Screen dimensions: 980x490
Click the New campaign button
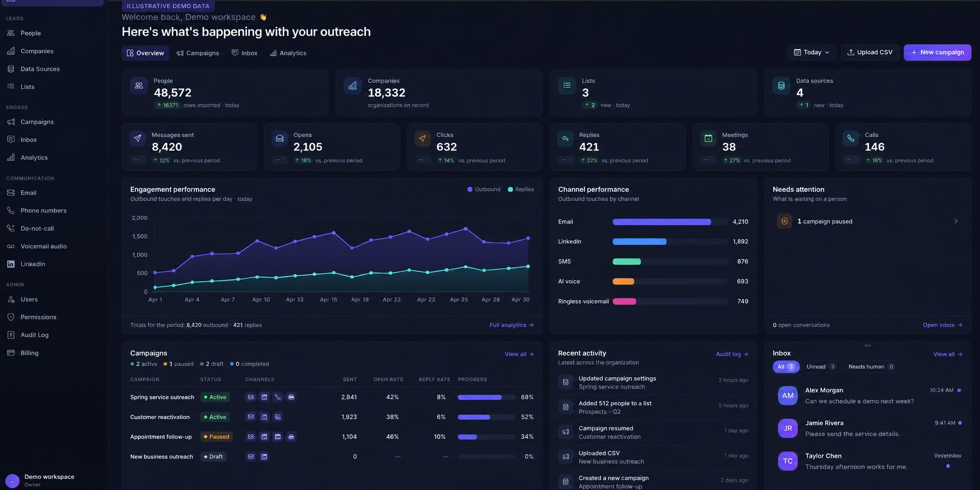pos(938,53)
